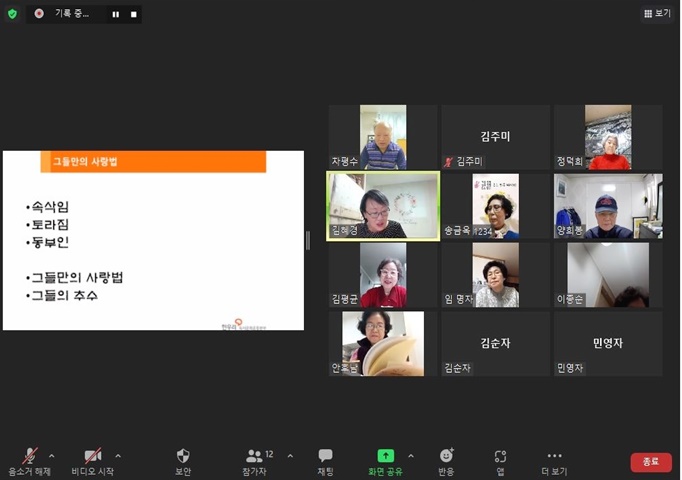Click the participant count 12
Screen dimensions: 682x480
tap(269, 454)
